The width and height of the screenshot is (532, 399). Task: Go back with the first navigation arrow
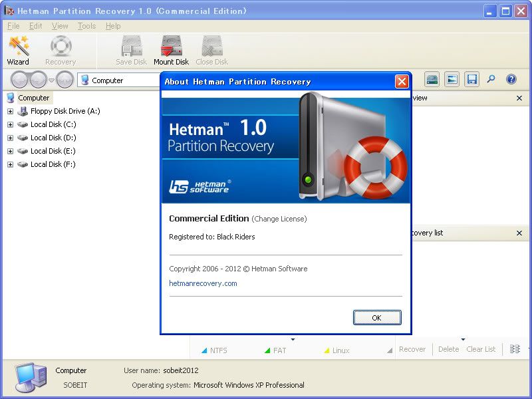click(x=19, y=80)
